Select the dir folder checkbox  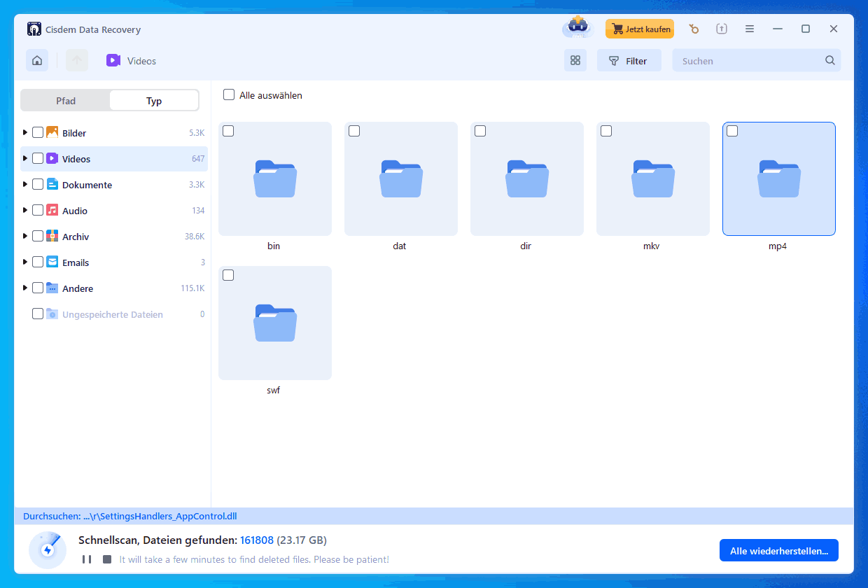tap(480, 131)
